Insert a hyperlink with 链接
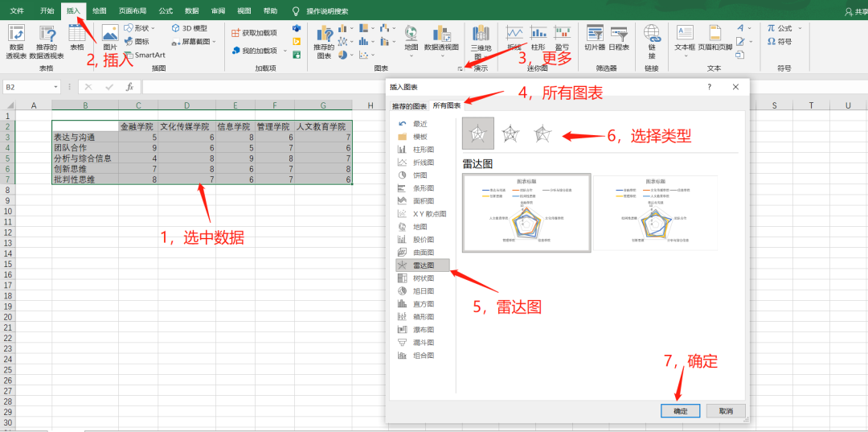This screenshot has width=868, height=432. [652, 42]
